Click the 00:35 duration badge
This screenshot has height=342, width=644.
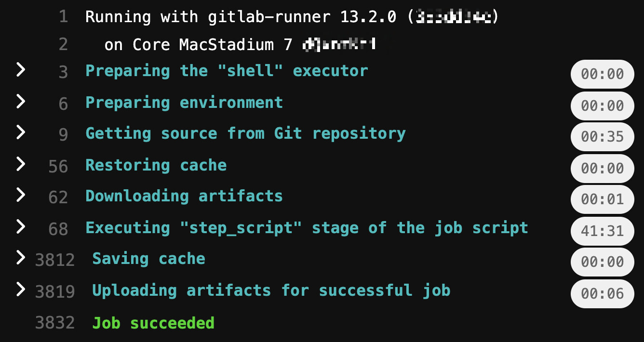coord(602,137)
